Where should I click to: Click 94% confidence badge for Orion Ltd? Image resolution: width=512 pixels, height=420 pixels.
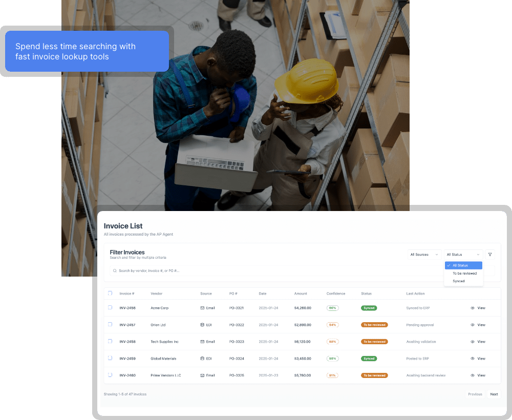(x=332, y=325)
